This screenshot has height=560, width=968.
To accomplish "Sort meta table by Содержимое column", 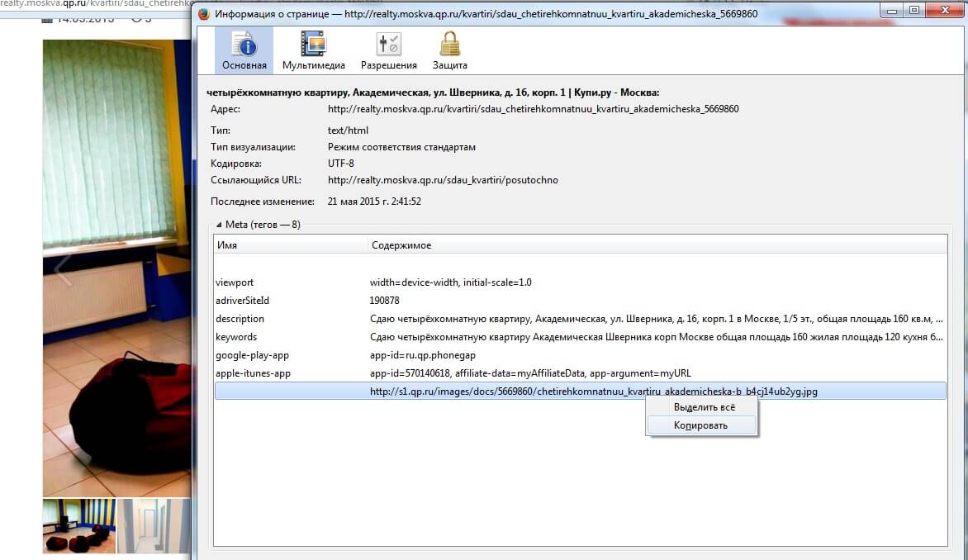I will click(x=657, y=245).
